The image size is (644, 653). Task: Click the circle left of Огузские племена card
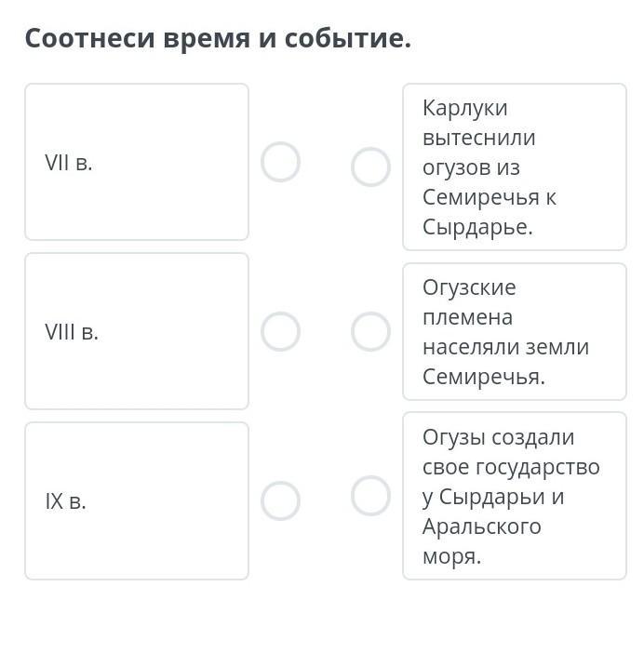click(x=370, y=332)
